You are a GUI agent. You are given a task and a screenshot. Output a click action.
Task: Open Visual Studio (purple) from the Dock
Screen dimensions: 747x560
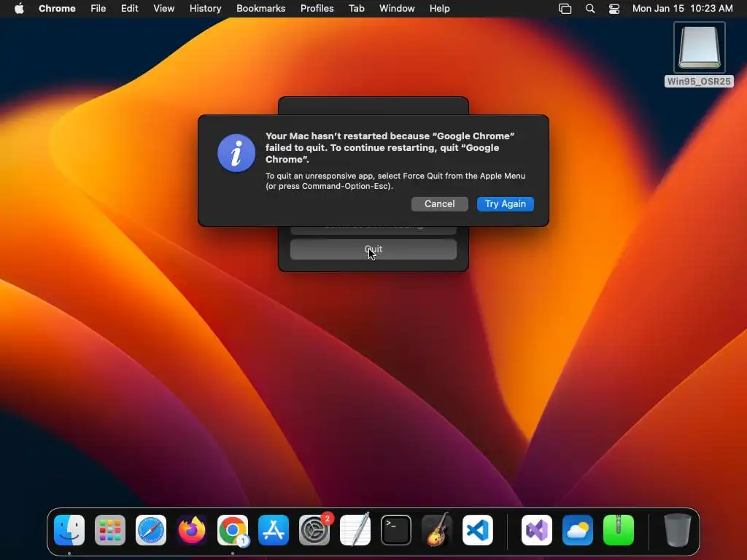[537, 530]
